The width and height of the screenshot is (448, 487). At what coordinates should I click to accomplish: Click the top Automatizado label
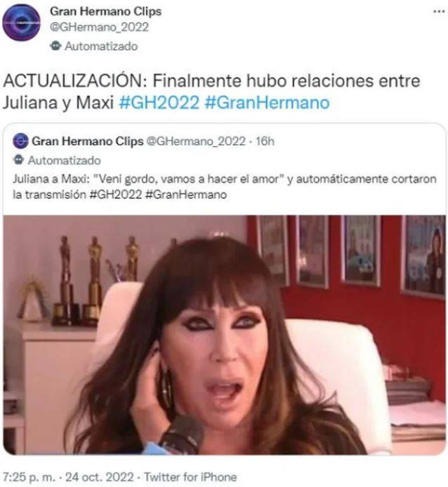[x=101, y=46]
